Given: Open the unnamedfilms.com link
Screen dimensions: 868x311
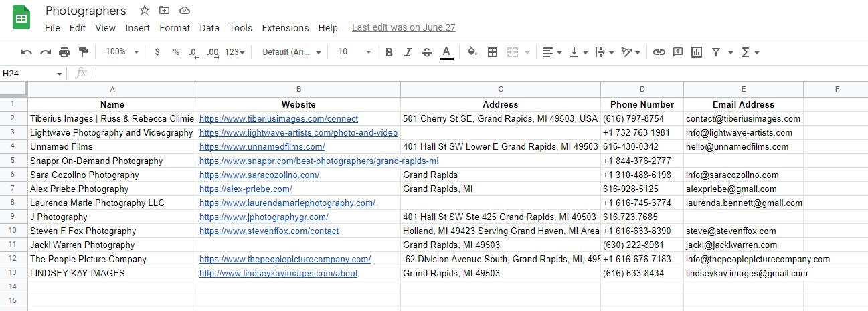Looking at the screenshot, I should [x=262, y=146].
